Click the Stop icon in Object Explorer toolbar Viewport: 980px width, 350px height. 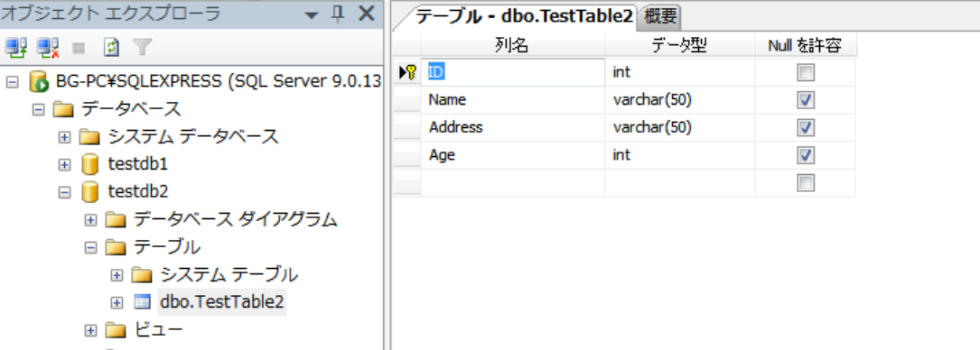(79, 48)
